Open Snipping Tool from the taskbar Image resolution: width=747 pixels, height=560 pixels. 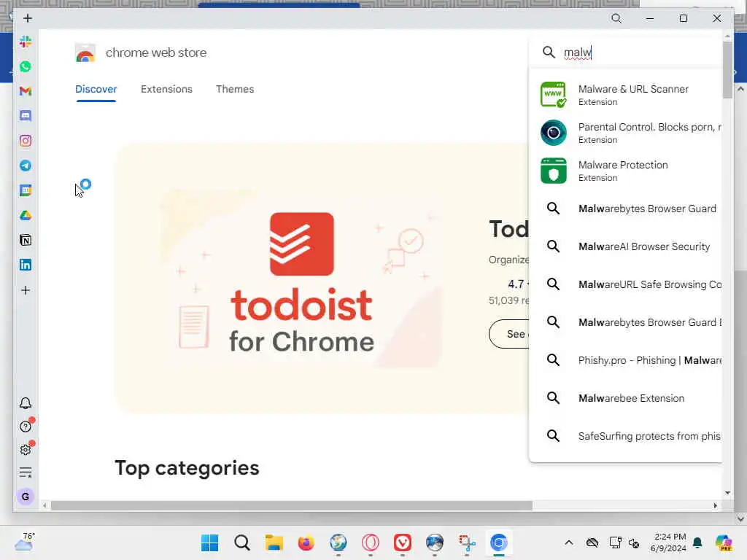tap(467, 542)
